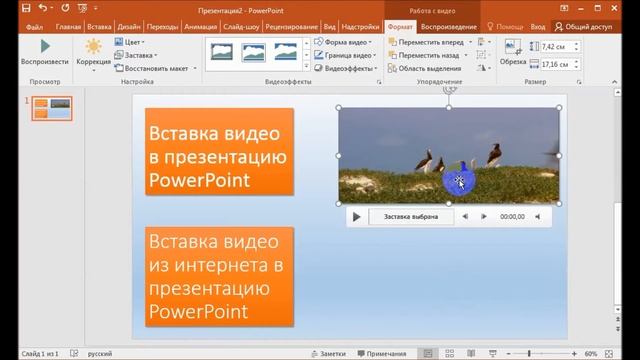Open the Rotate objects dropdown icon

click(484, 69)
